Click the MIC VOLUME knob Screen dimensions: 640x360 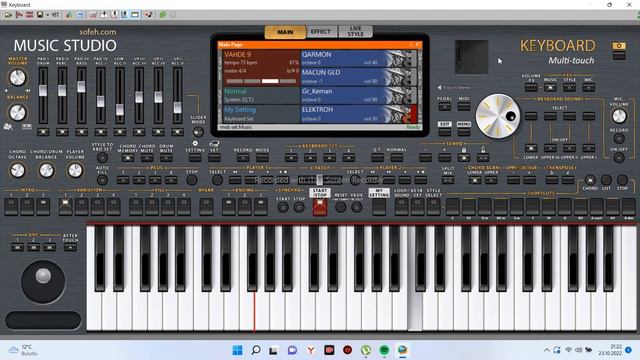619,116
